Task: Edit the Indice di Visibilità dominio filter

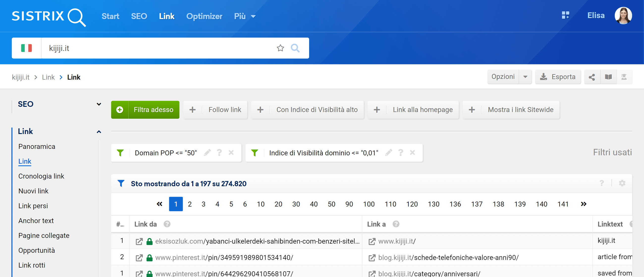Action: [x=388, y=153]
